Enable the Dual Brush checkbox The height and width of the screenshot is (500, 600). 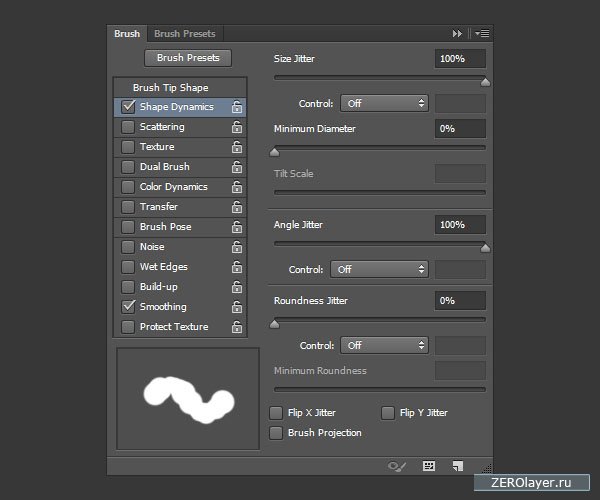128,167
